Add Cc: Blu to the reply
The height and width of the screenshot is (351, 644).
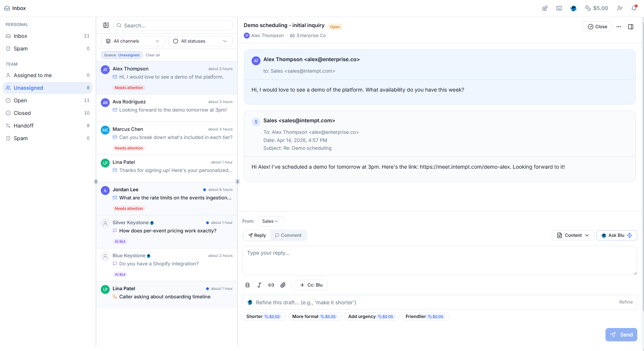point(311,285)
